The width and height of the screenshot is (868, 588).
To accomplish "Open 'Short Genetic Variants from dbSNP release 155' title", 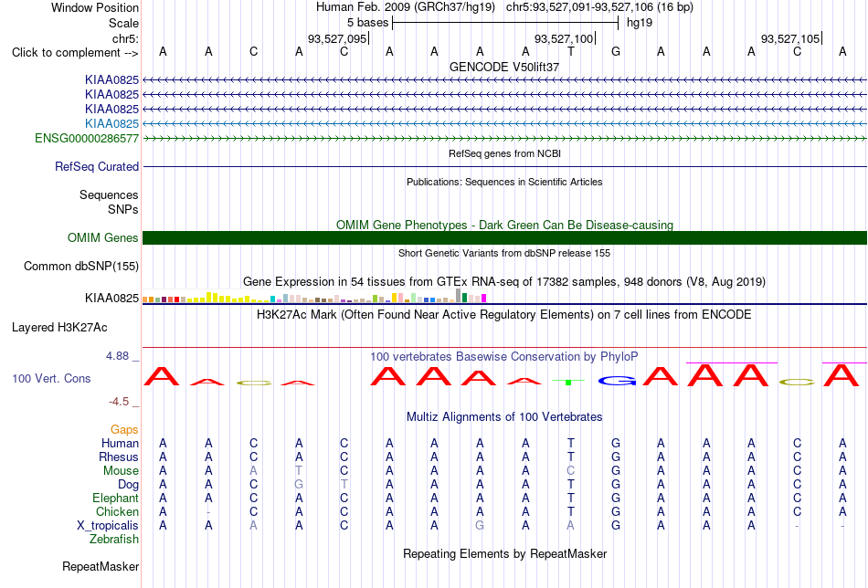I will [x=504, y=253].
